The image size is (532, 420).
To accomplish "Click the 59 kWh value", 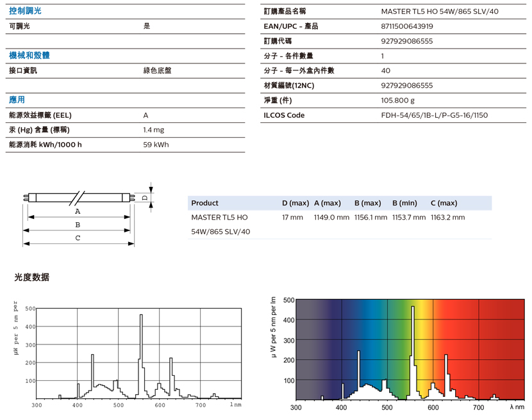I will point(156,145).
